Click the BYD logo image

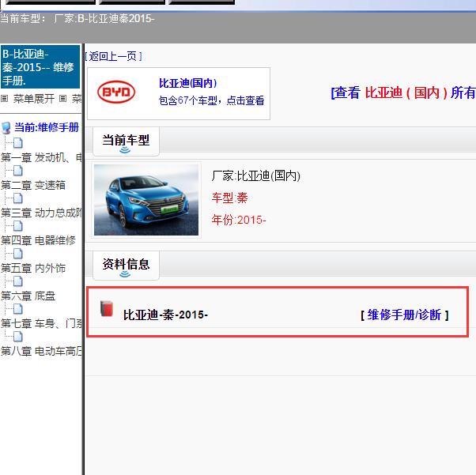(x=116, y=92)
